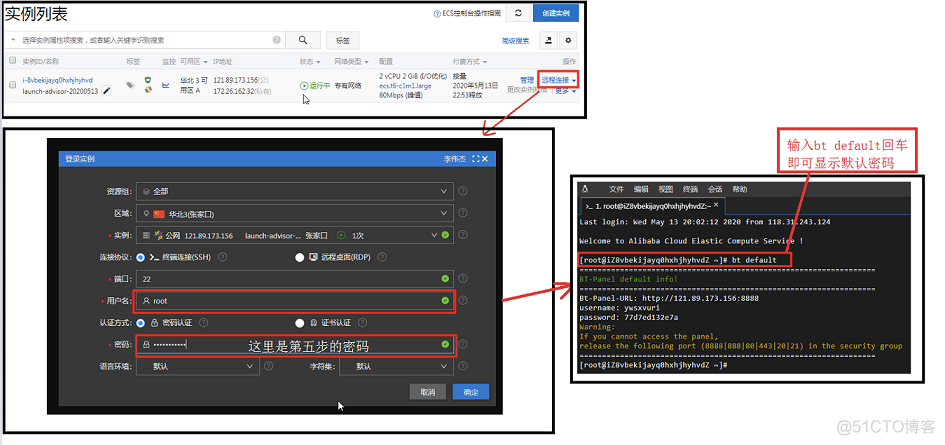Open the 文件 menu in terminal
The width and height of the screenshot is (945, 445).
pos(616,189)
